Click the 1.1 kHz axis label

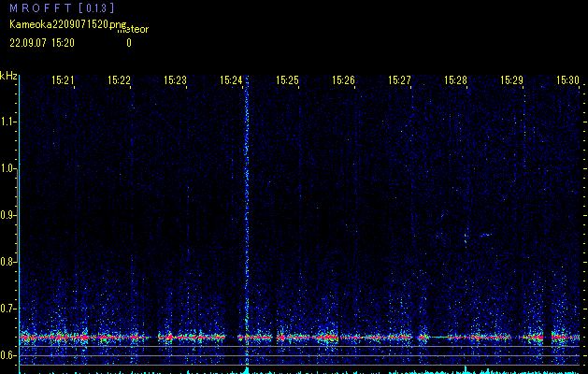point(7,122)
